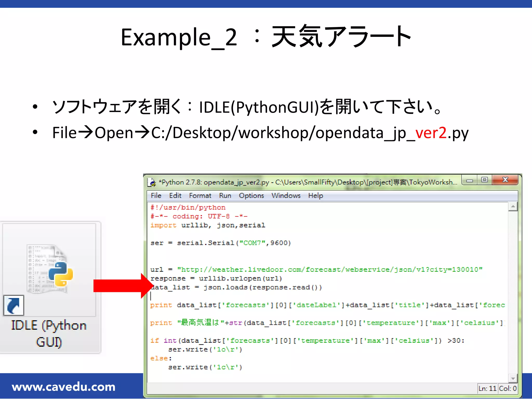
Task: Click the scrollbar down arrow in editor
Action: (513, 378)
